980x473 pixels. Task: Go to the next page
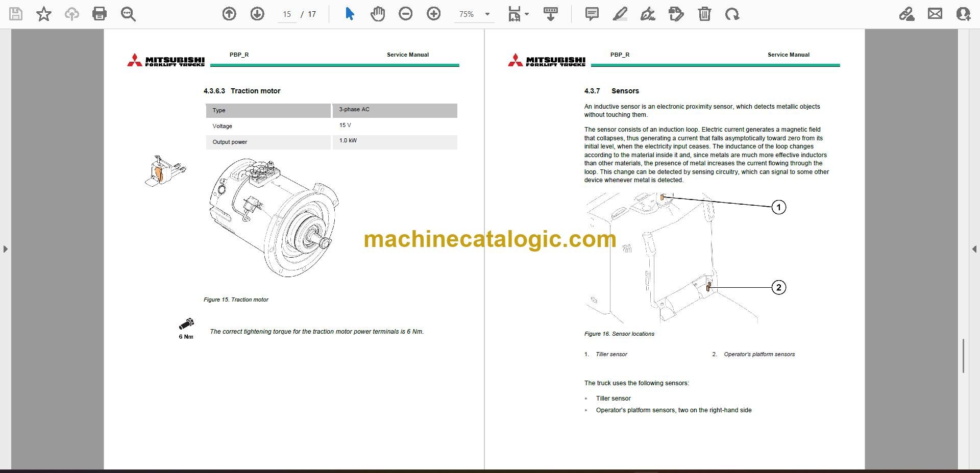pos(257,14)
